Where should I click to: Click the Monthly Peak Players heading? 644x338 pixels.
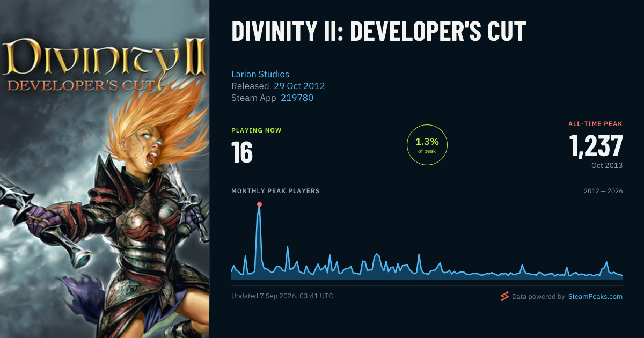(x=275, y=191)
